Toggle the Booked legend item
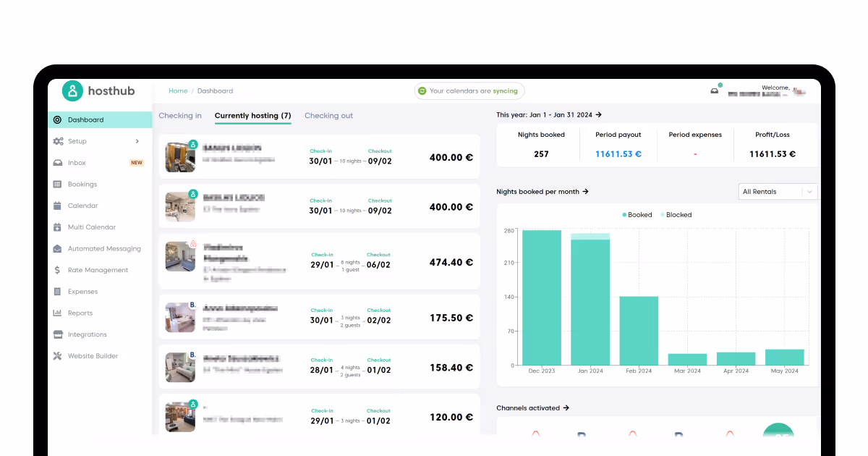This screenshot has width=868, height=456. (637, 215)
